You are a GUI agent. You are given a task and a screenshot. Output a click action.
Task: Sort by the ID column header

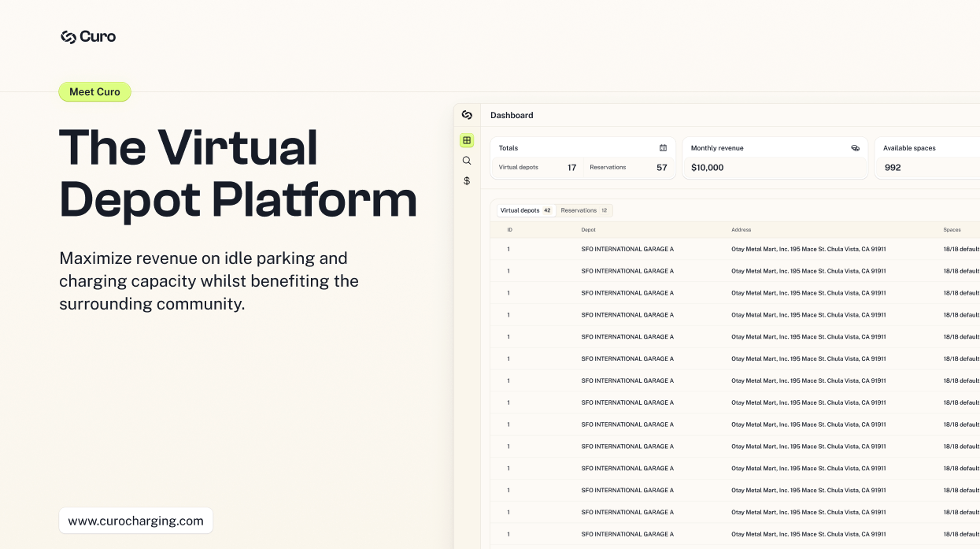coord(509,230)
